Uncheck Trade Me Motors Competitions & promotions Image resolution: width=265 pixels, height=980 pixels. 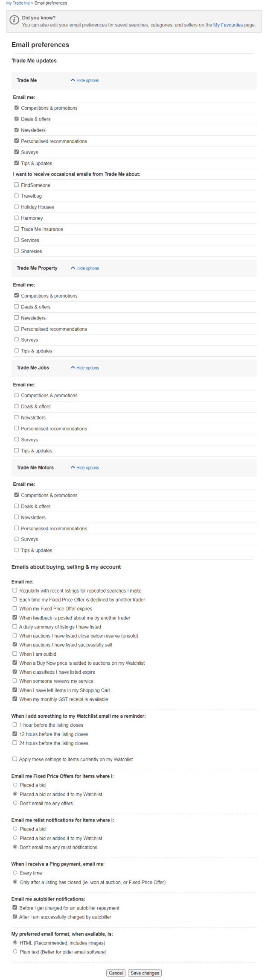coord(17,495)
